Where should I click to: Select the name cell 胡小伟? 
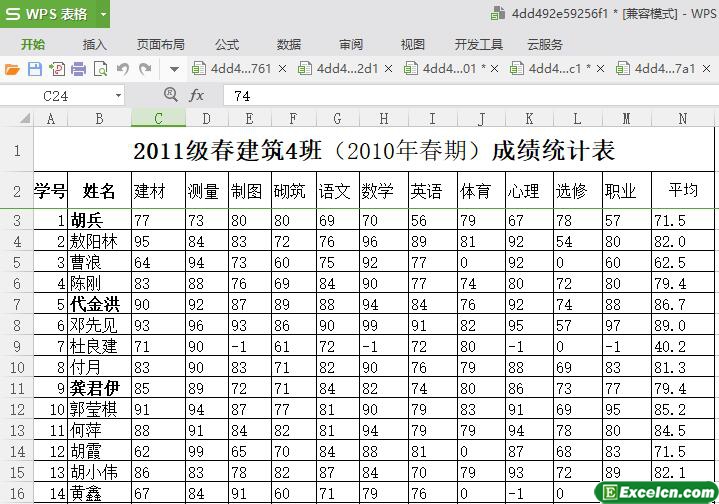pyautogui.click(x=100, y=472)
